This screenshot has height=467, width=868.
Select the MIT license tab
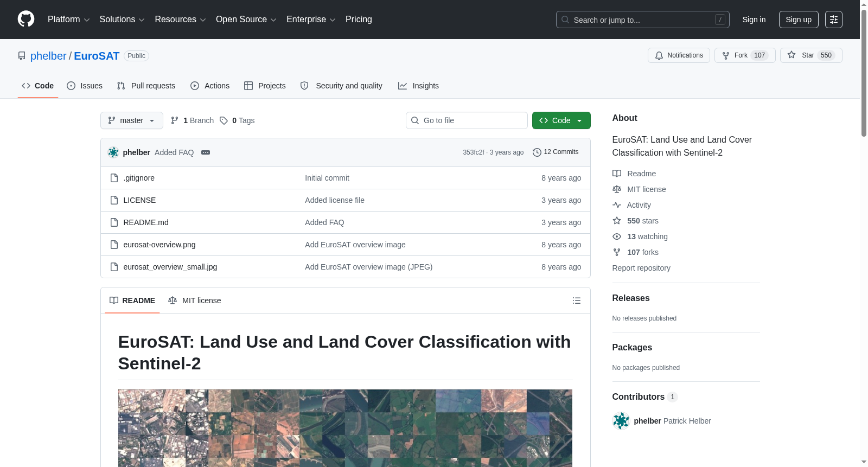[195, 300]
